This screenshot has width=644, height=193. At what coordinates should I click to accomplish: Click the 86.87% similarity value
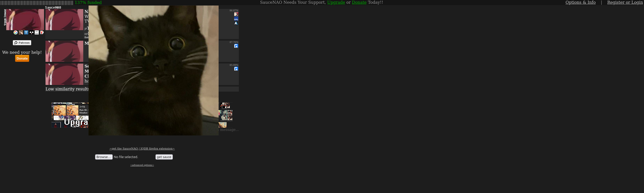tap(234, 11)
